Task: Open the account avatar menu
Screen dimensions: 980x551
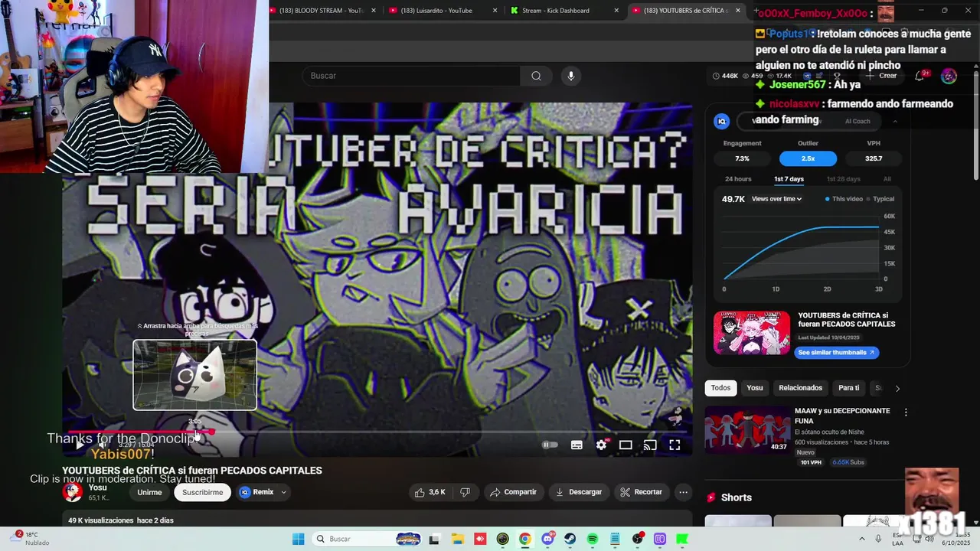Action: [x=949, y=76]
